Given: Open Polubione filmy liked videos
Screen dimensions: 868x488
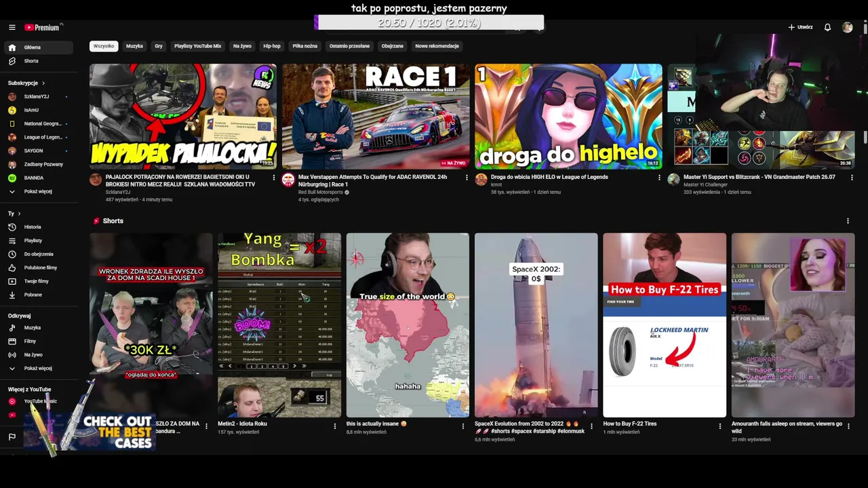Looking at the screenshot, I should coord(38,268).
